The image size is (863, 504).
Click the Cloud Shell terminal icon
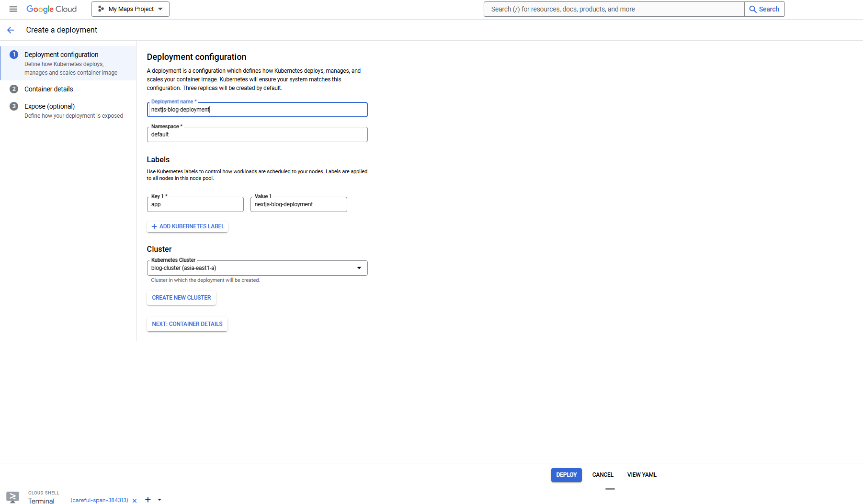tap(12, 497)
